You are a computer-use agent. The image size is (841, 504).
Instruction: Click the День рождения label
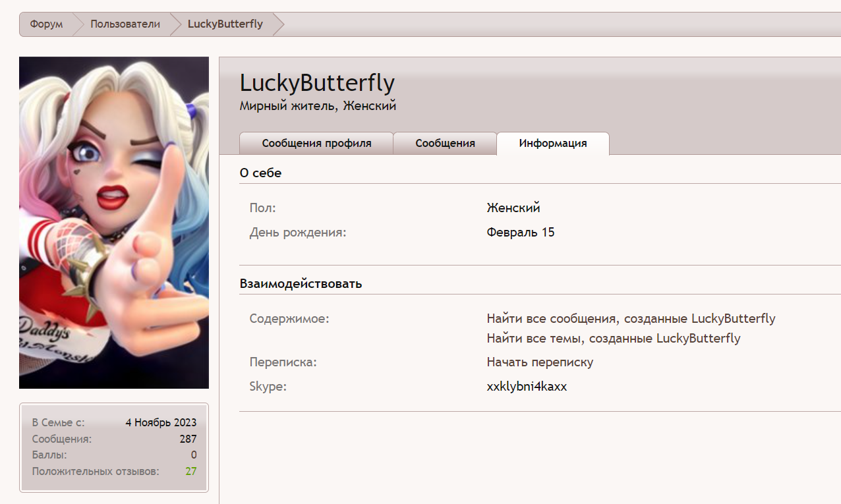298,233
